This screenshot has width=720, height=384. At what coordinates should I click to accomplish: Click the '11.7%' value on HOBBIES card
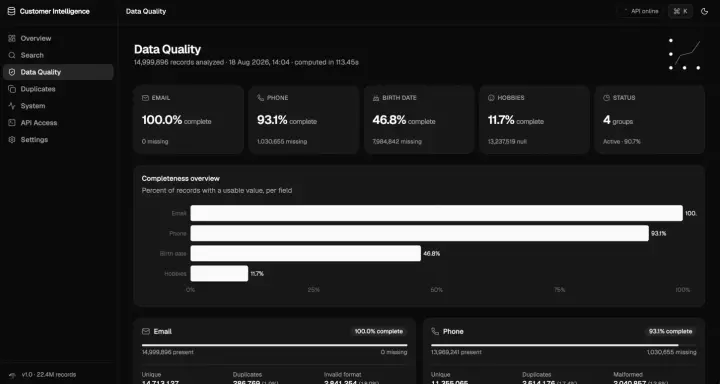coord(501,120)
